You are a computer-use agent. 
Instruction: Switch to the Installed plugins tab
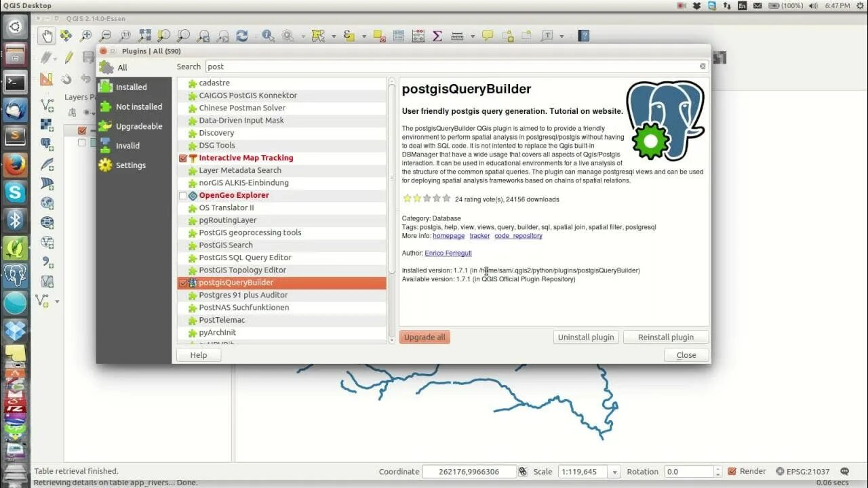tap(134, 87)
